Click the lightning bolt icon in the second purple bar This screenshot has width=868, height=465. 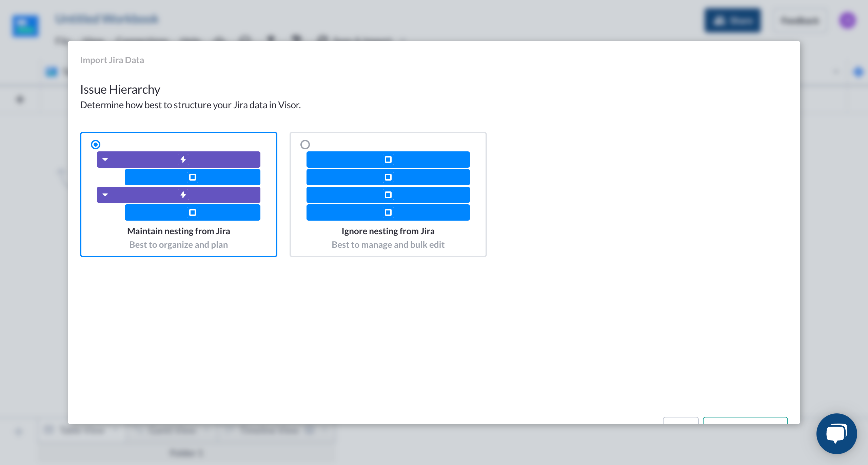[x=183, y=195]
